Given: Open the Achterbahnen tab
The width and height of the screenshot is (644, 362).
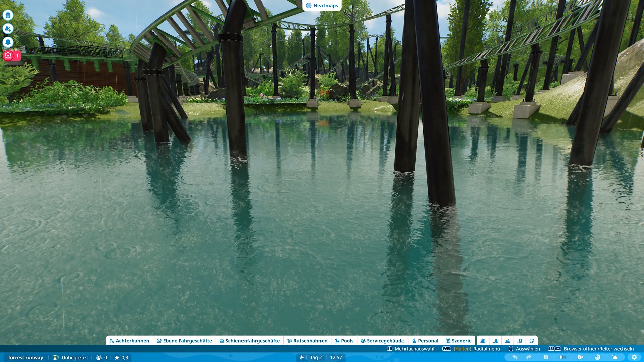Looking at the screenshot, I should [129, 341].
